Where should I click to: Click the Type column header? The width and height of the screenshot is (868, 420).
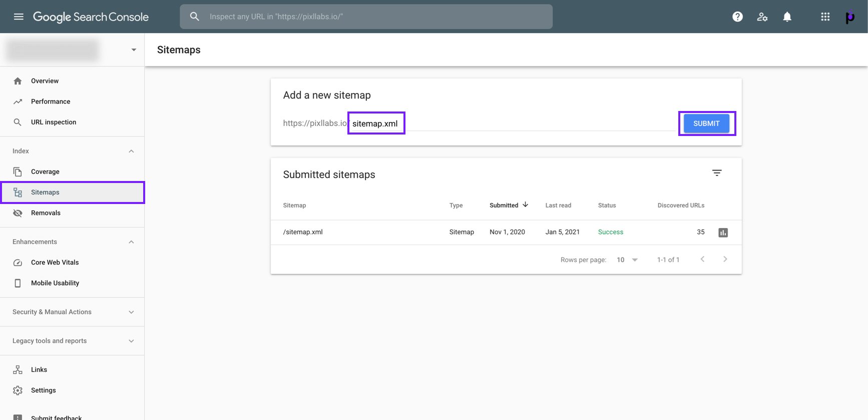click(x=456, y=205)
